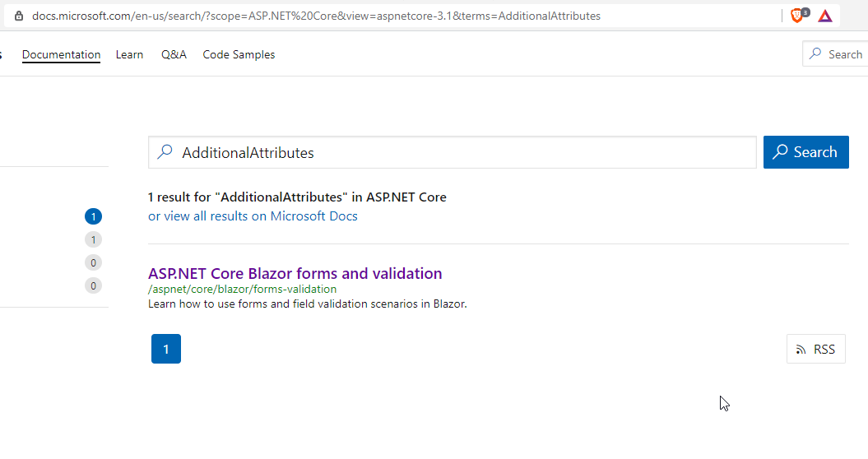Image resolution: width=868 pixels, height=459 pixels.
Task: Go to Code Samples tab
Action: 239,54
